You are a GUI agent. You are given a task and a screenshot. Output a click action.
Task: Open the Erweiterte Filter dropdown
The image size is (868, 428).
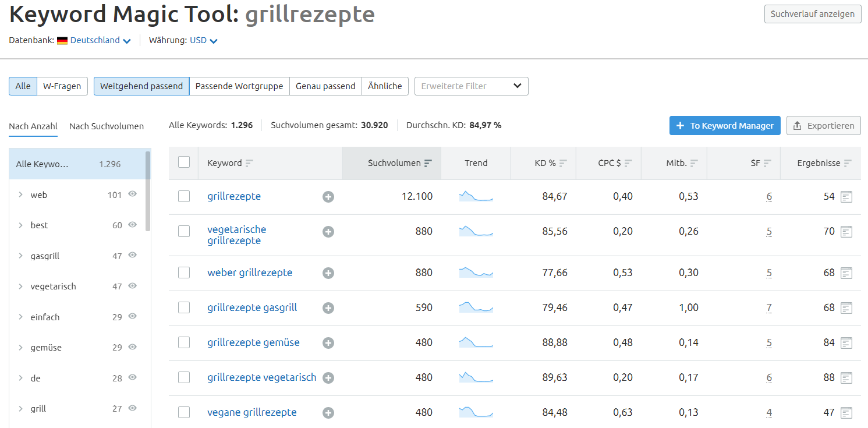pyautogui.click(x=471, y=86)
